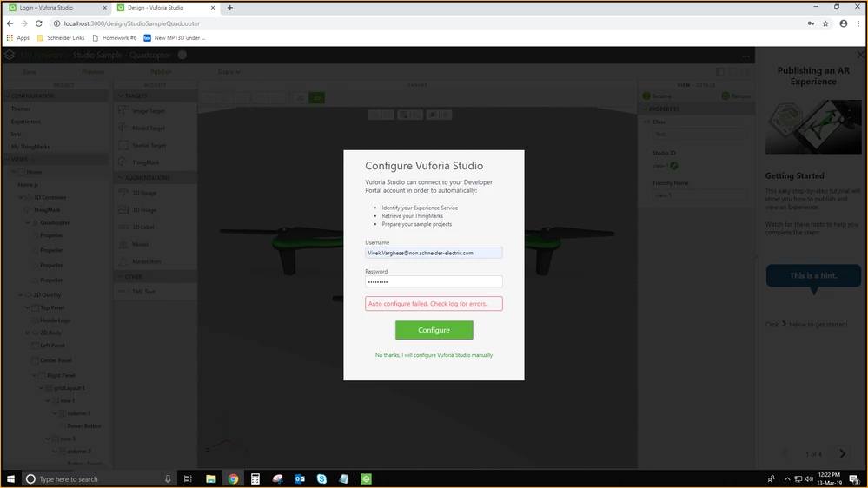The height and width of the screenshot is (488, 868).
Task: Close the Publishing an AR Experience help panel
Action: tap(860, 55)
